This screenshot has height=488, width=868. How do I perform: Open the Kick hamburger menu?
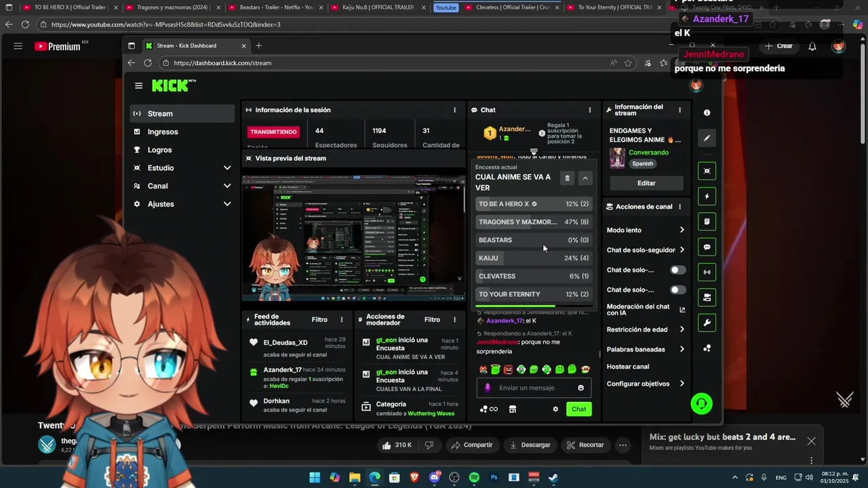point(138,85)
